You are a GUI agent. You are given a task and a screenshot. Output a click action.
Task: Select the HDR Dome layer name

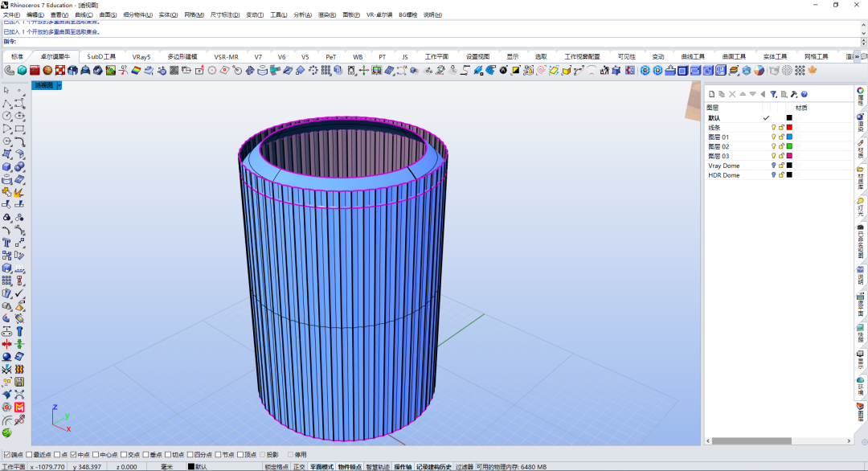[723, 175]
